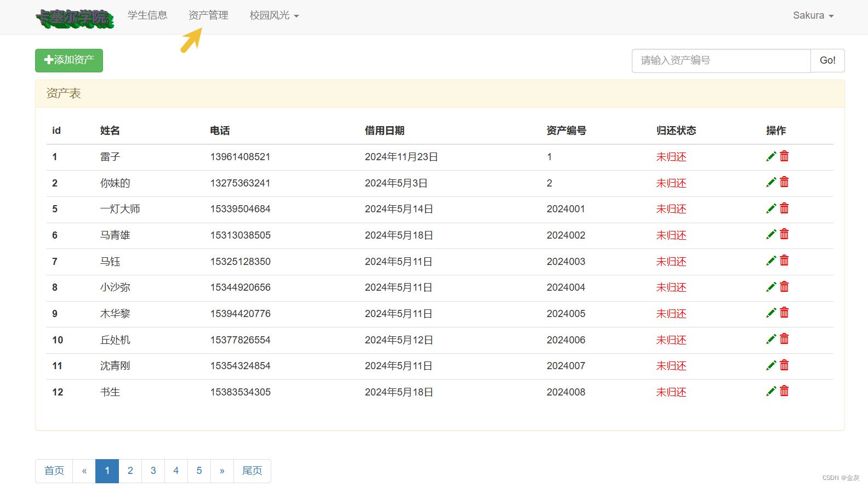Screen dimensions: 868x486
Task: Click the 归还状态 column header
Action: (676, 131)
